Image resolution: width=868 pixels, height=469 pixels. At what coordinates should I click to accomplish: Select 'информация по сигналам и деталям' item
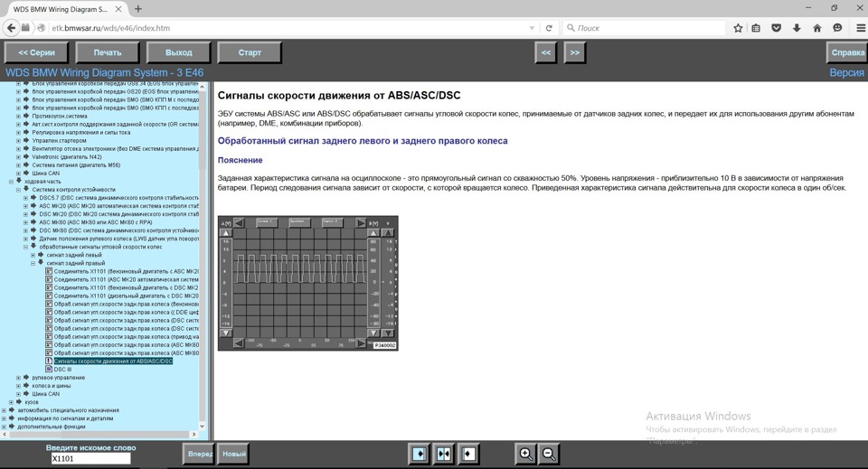[65, 418]
